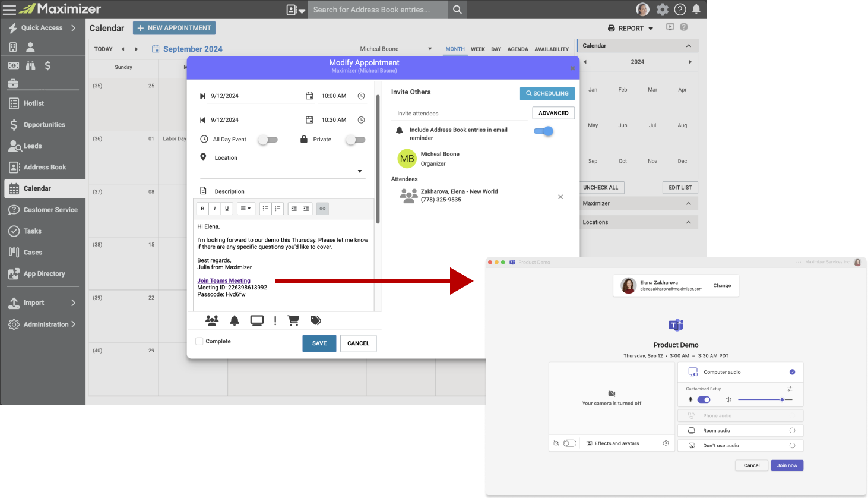This screenshot has height=498, width=868.
Task: Toggle the All Day Event switch
Action: [x=268, y=140]
